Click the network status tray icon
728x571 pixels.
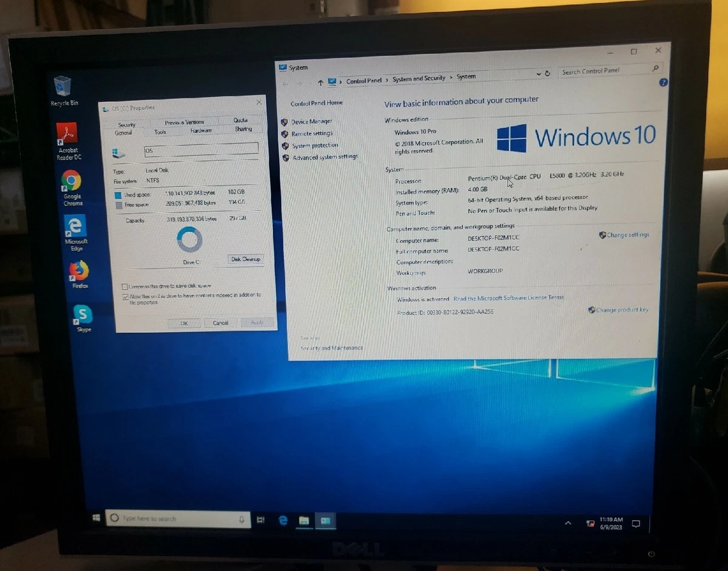point(590,523)
